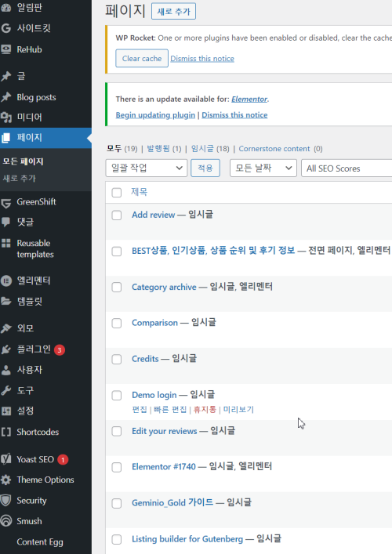The image size is (392, 554).
Task: Click the Yoast SEO notification badge
Action: point(63,460)
